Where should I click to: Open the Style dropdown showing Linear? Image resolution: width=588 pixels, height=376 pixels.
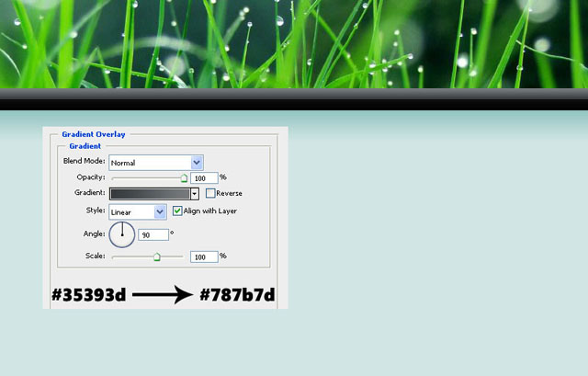pos(138,212)
